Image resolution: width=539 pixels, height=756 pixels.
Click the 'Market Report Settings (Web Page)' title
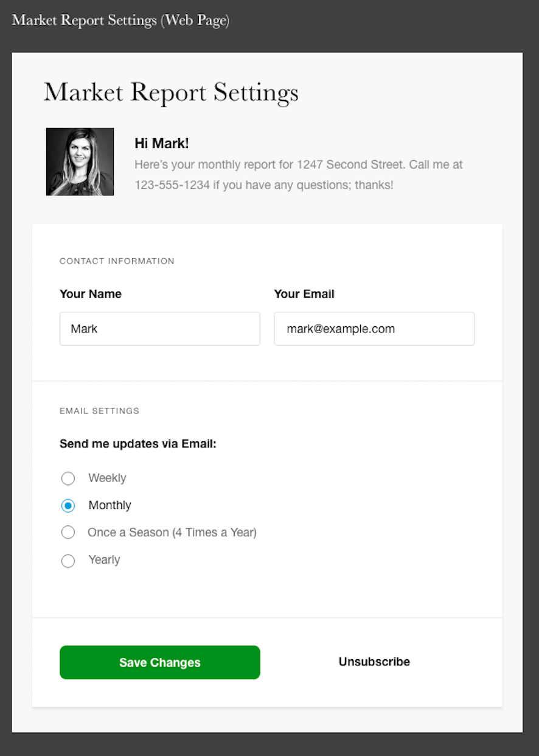(121, 20)
